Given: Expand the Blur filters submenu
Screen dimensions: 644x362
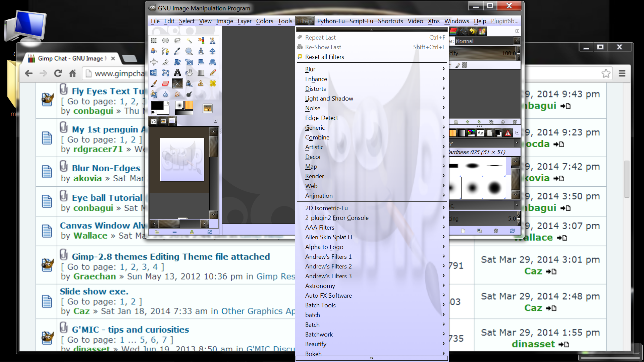Looking at the screenshot, I should (x=372, y=69).
